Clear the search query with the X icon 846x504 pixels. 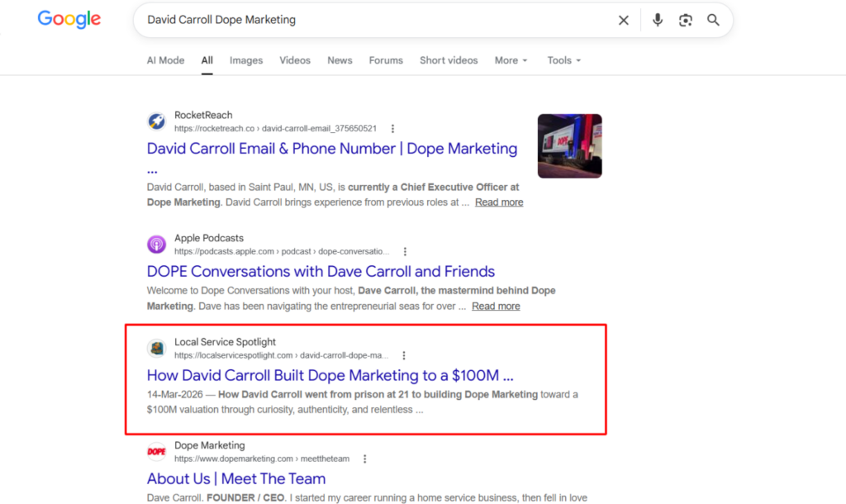click(623, 21)
